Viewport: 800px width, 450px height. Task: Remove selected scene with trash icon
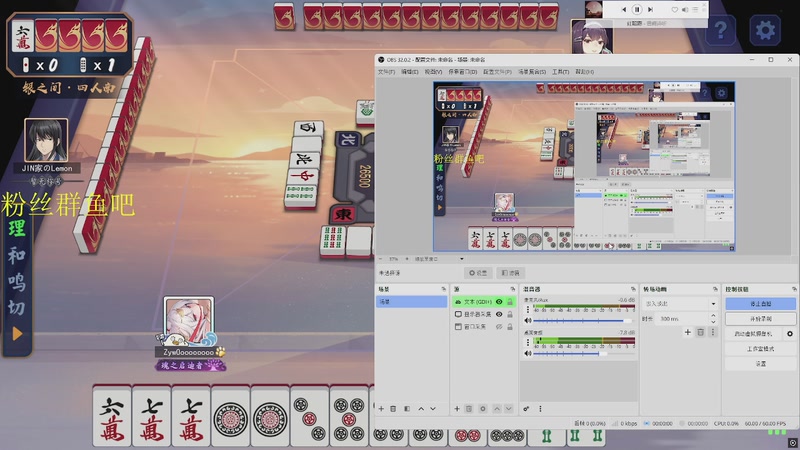point(393,409)
